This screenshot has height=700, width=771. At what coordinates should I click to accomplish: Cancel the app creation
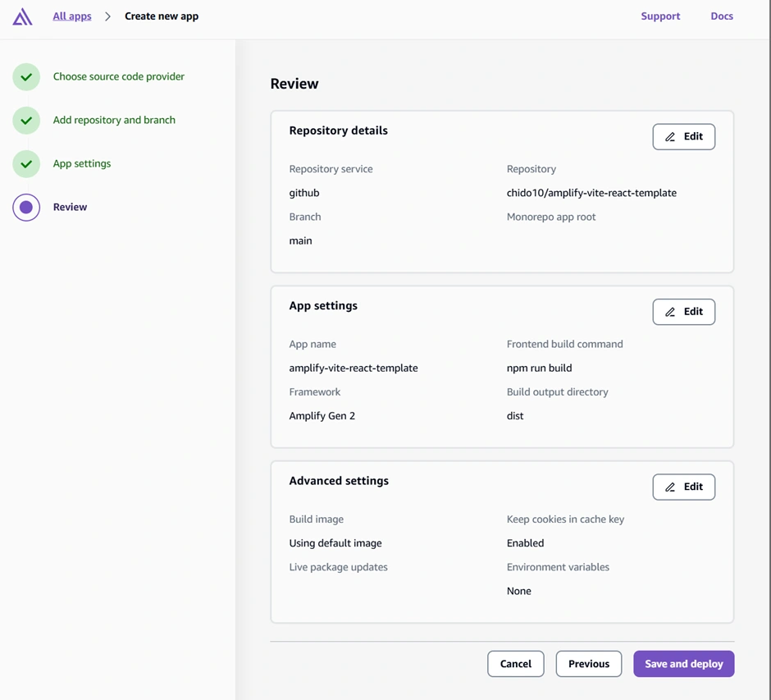[x=515, y=664]
